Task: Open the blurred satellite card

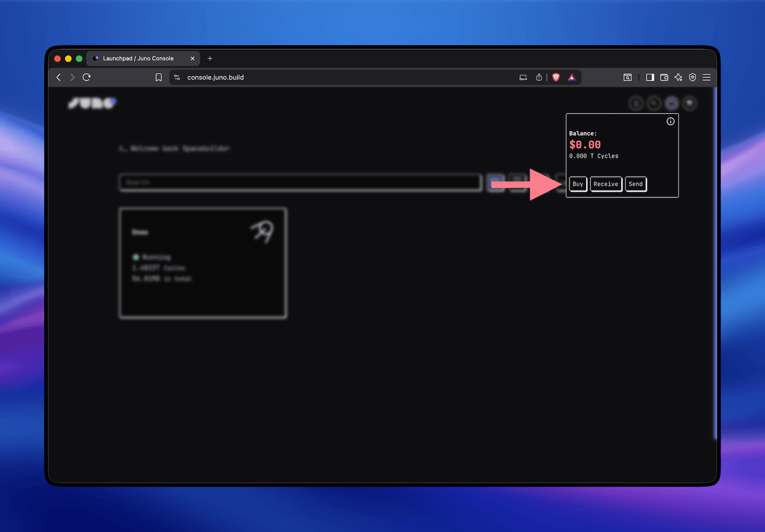Action: click(x=203, y=263)
